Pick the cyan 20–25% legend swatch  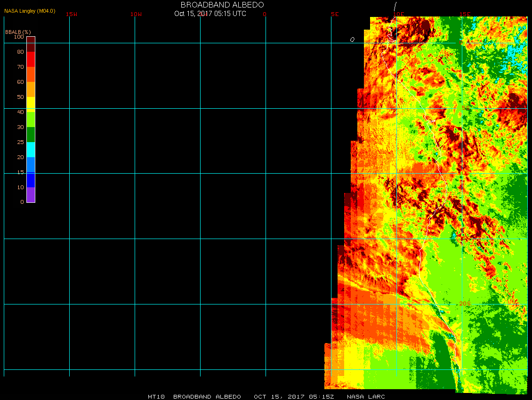click(31, 149)
